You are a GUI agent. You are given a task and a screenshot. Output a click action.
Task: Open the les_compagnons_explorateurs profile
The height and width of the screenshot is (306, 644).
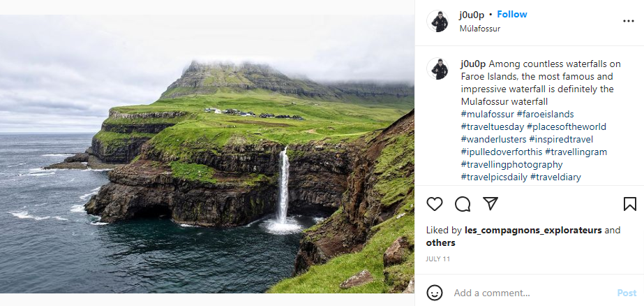[x=532, y=230]
